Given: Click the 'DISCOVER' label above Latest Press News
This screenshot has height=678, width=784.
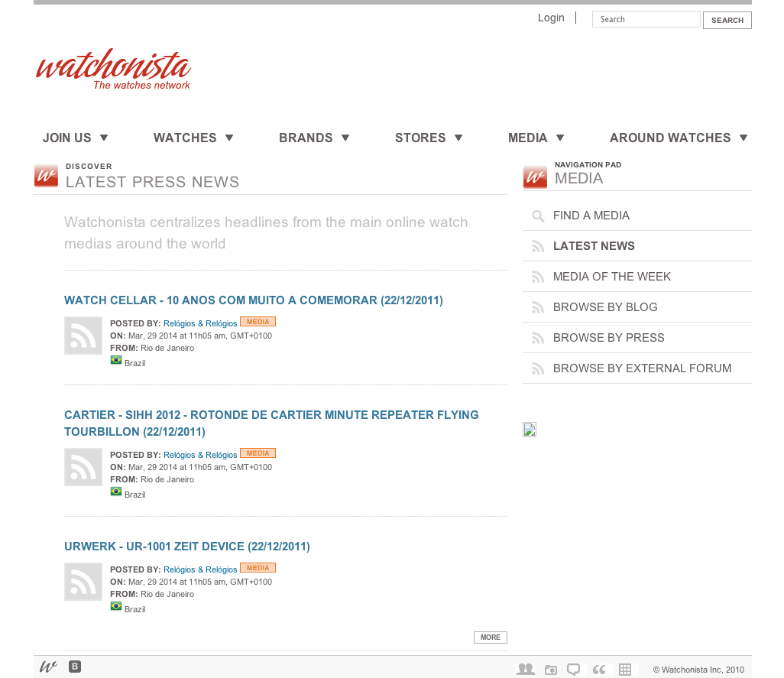Looking at the screenshot, I should pos(89,166).
